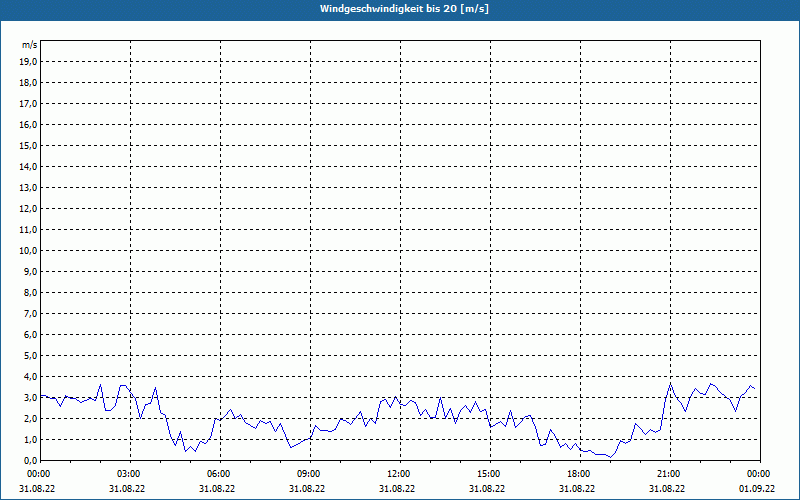800x500 pixels.
Task: Click the 9,0 y-axis label
Action: (31, 271)
